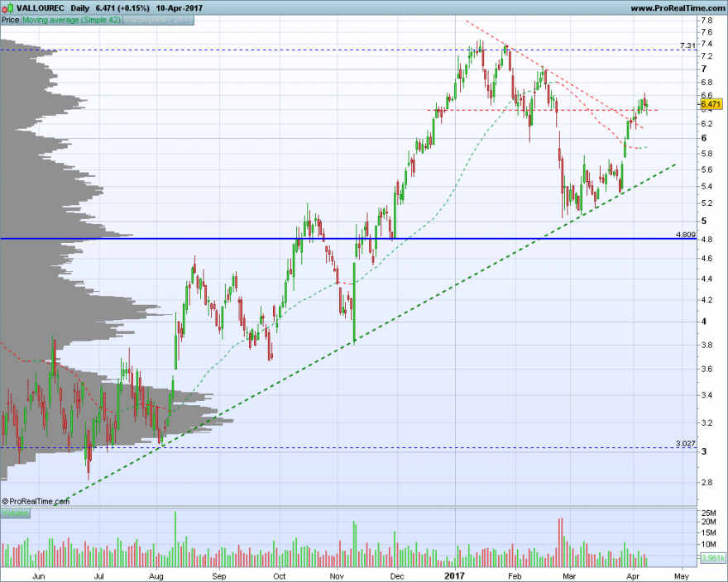Screen dimensions: 728x582
Task: Open the www.ProRealTime.com link
Action: 678,8
